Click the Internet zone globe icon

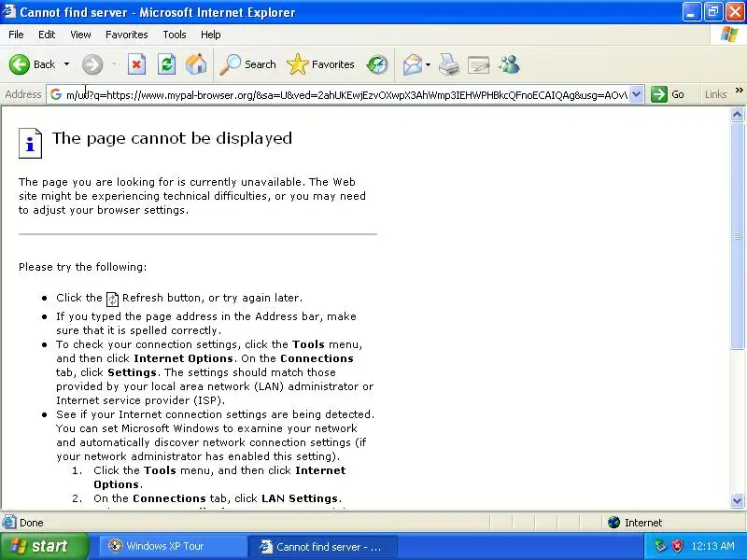coord(613,523)
